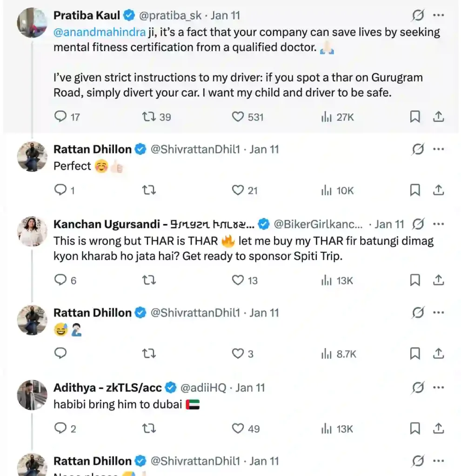Share Adithya's dubai tweet

point(438,429)
